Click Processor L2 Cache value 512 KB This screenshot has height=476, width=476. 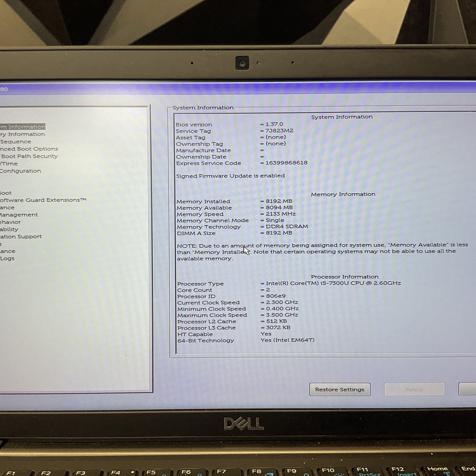point(276,321)
